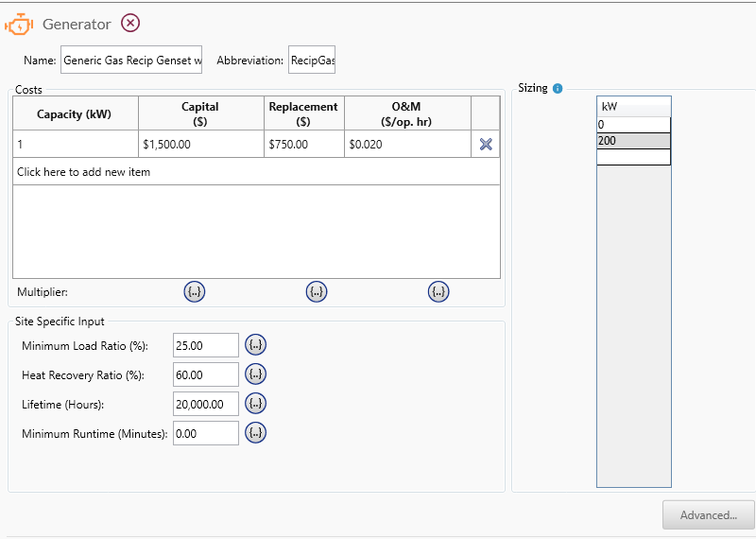This screenshot has height=539, width=756.
Task: Click the red circled X remove generator icon
Action: tap(130, 24)
